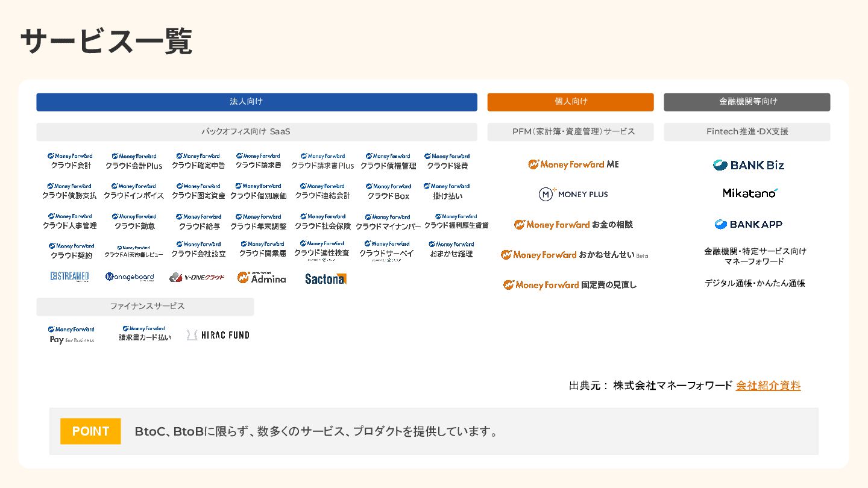Viewport: 868px width, 488px height.
Task: Open the クラウド経費 logo
Action: point(447,161)
